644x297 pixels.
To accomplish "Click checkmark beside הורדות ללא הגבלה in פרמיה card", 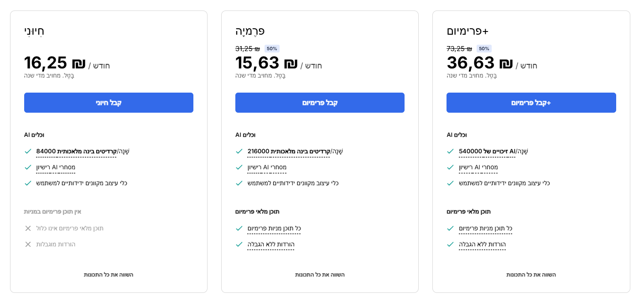I will [x=239, y=245].
